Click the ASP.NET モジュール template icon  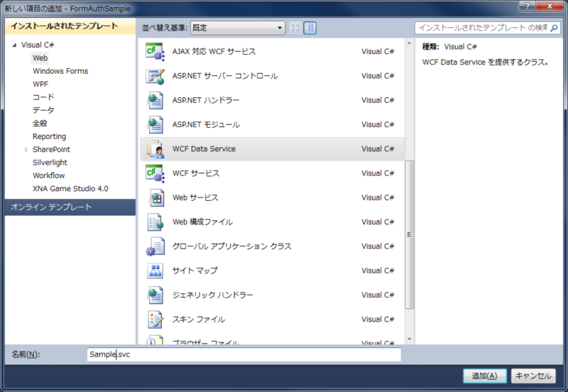[155, 124]
